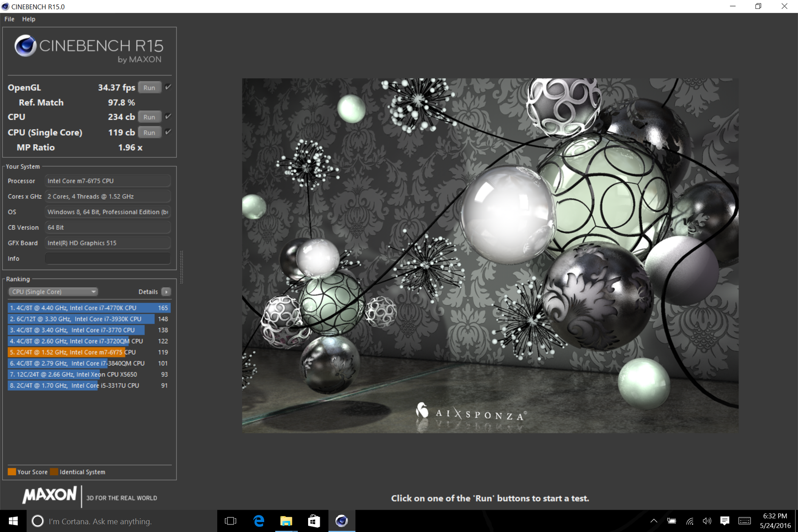Open Task View on the taskbar
This screenshot has height=532, width=798.
pos(231,521)
